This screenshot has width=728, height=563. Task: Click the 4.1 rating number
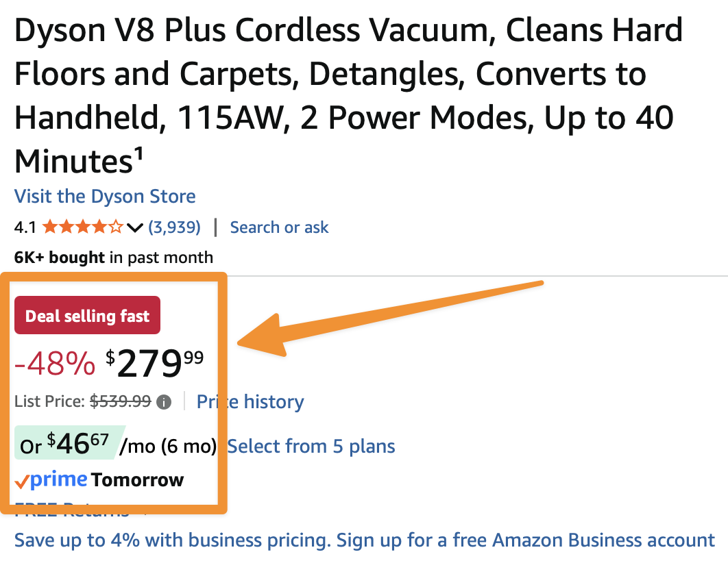click(25, 227)
